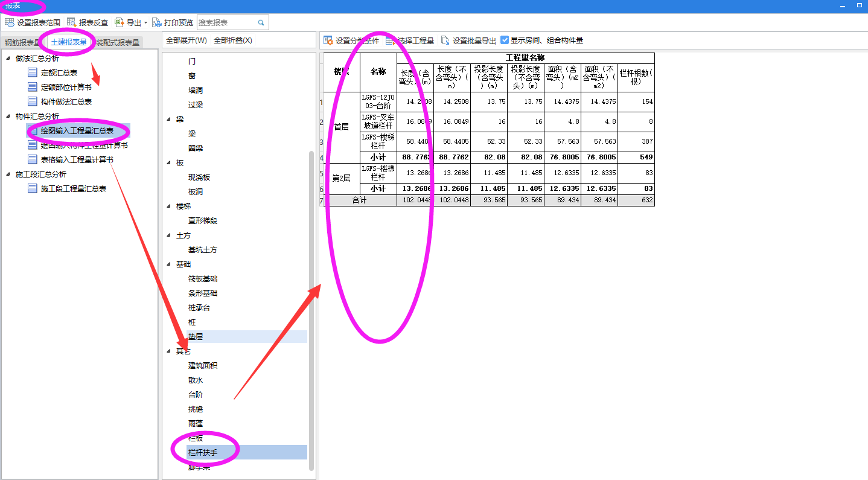
Task: Click the 选择工程量 button
Action: [410, 40]
